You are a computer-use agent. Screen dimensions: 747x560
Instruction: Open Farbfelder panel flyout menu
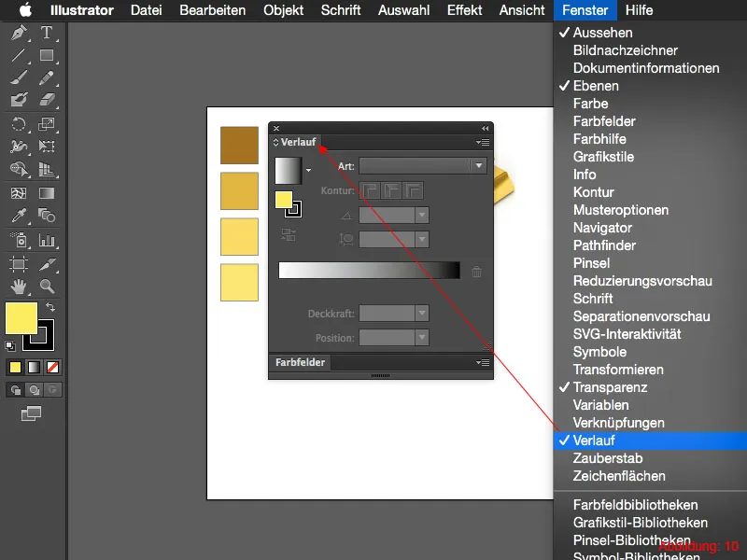click(483, 362)
